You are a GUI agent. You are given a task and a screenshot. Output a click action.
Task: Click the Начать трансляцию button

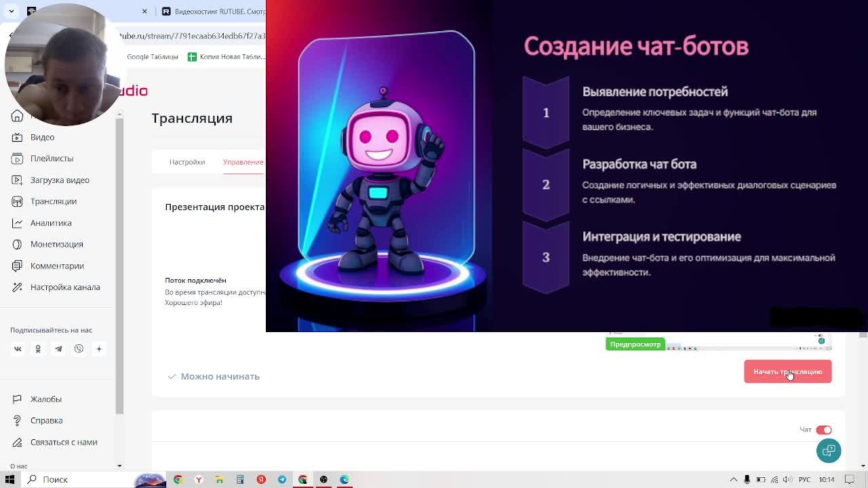tap(787, 371)
